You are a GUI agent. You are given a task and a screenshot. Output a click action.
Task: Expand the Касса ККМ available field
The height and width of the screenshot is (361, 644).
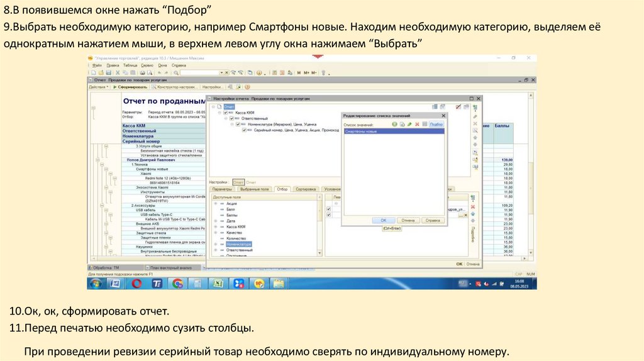216,226
